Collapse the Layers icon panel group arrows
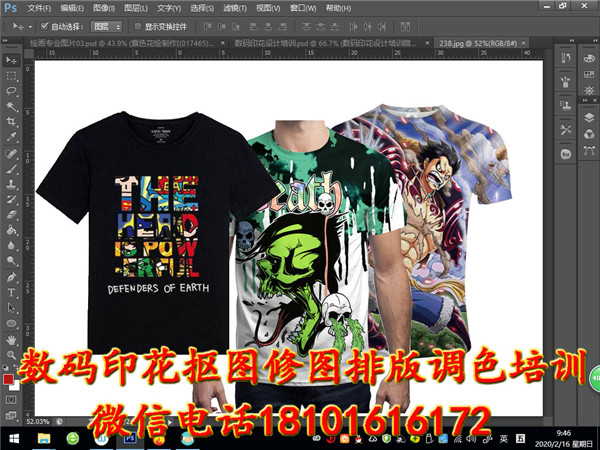Screen dimensions: 600x450 585,100
